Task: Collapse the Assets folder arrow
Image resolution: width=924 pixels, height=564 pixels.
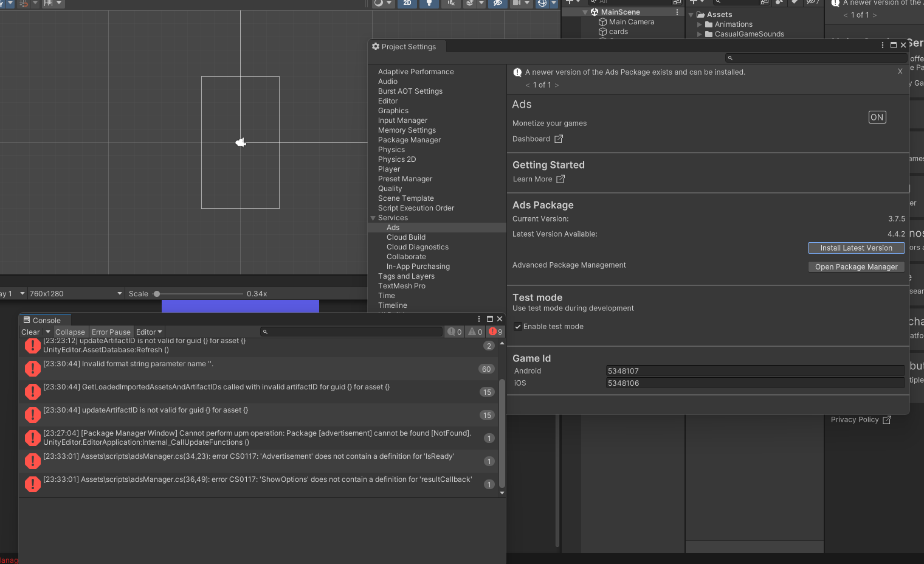Action: (691, 15)
